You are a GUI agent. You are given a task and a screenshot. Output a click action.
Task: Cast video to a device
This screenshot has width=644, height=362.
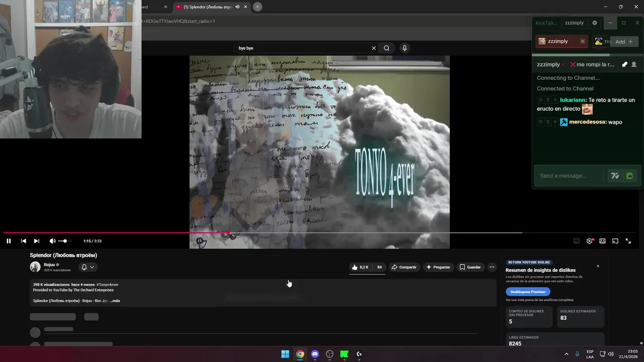click(x=615, y=241)
